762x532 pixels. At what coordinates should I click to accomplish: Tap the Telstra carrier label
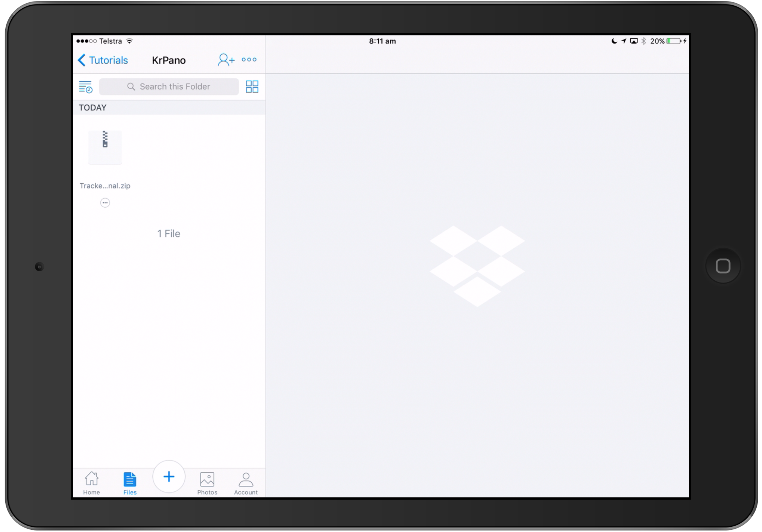[111, 41]
